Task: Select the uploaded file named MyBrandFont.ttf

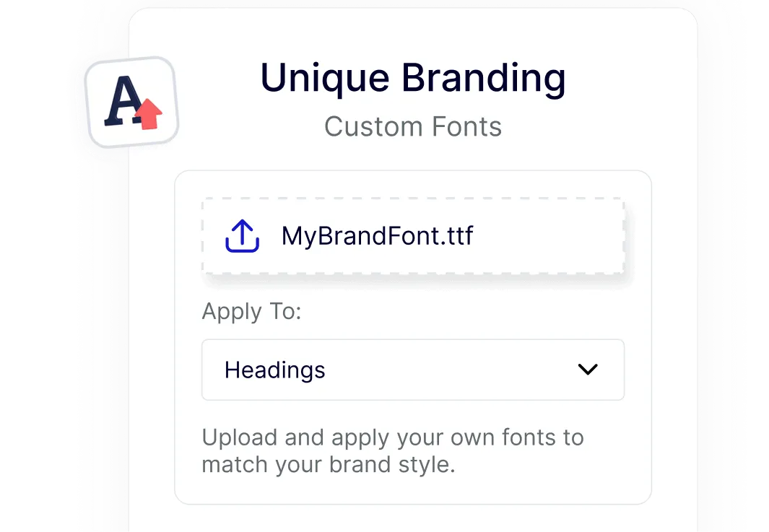Action: point(378,235)
